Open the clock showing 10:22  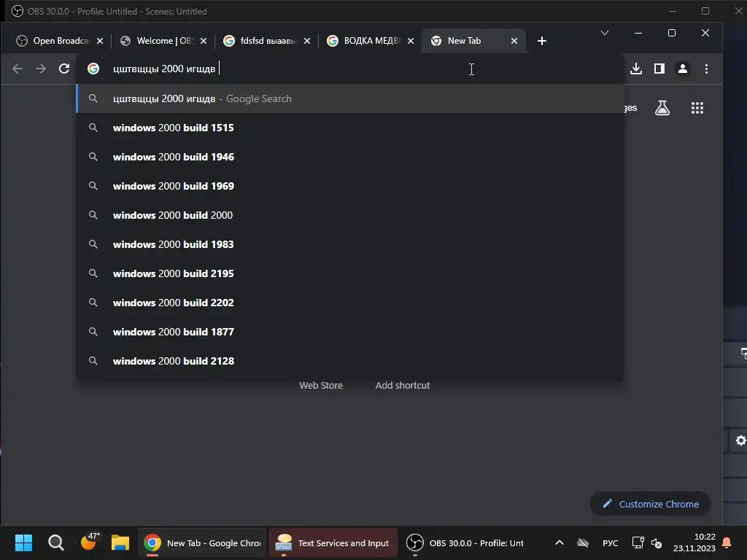[x=694, y=542]
